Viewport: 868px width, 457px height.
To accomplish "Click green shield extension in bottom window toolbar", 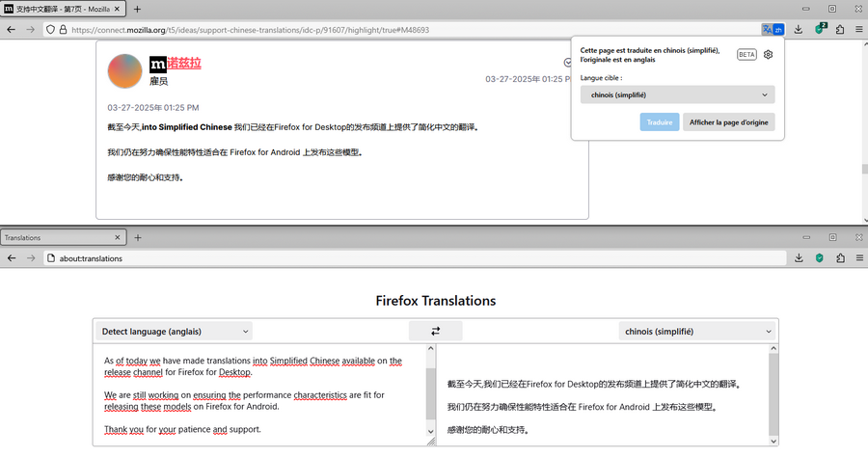I will click(x=820, y=257).
